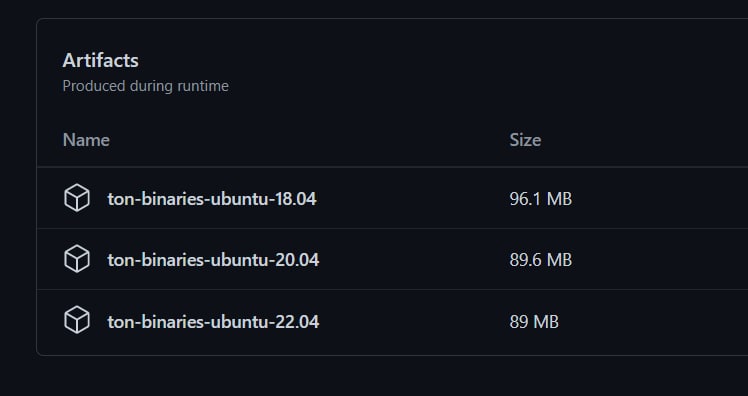Image resolution: width=748 pixels, height=396 pixels.
Task: Click the 'Produced during runtime' subtitle
Action: pyautogui.click(x=145, y=86)
